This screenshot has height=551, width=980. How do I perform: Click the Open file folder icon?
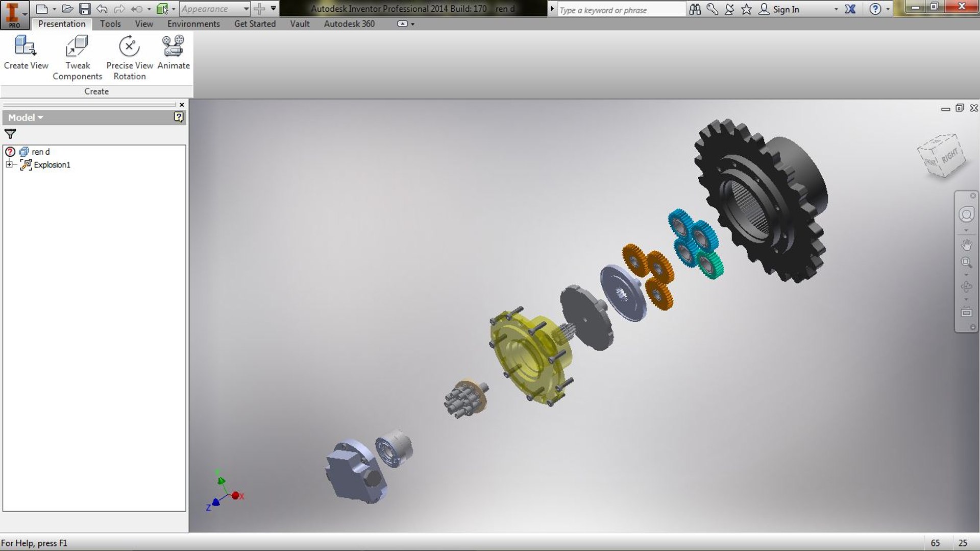pos(67,9)
